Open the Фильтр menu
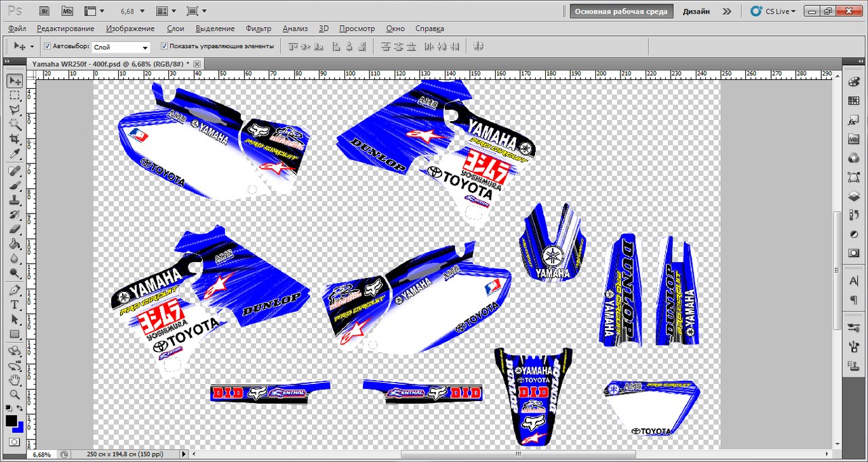 coord(258,28)
